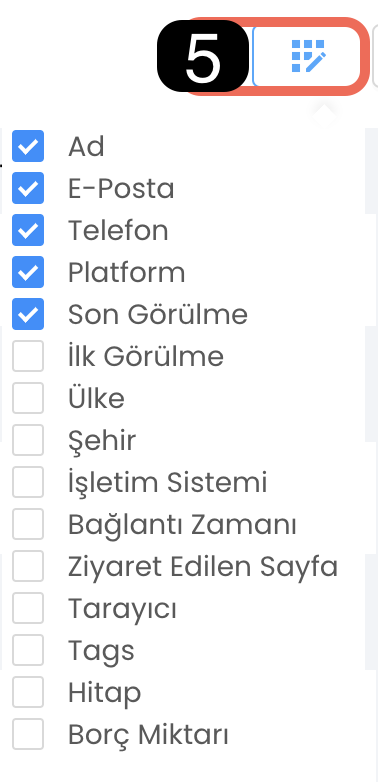Click the Ziyaret Edilen Sayfa label
This screenshot has height=782, width=378.
203,566
